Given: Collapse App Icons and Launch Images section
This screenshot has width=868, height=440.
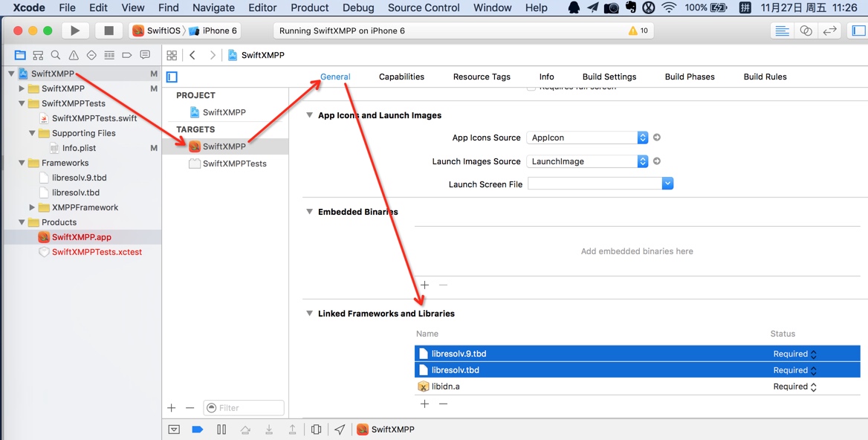Looking at the screenshot, I should [x=309, y=115].
